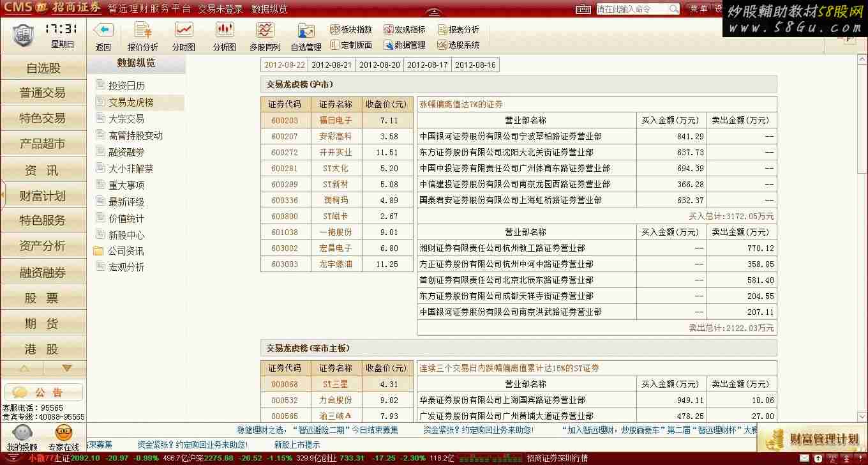The width and height of the screenshot is (868, 465).
Task: Open the 财富管理计划 banner
Action: point(812,439)
